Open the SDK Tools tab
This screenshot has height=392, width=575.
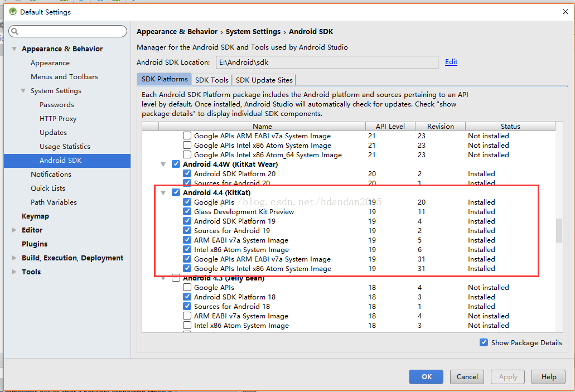[211, 80]
